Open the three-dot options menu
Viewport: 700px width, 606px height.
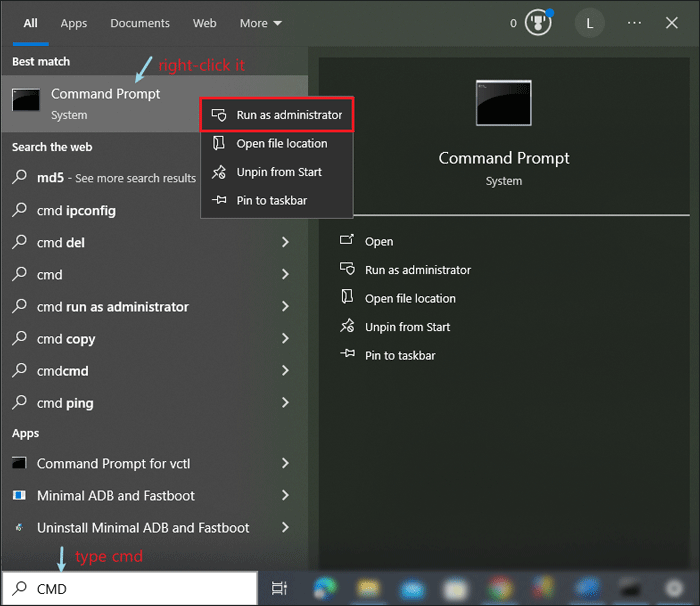tap(634, 23)
